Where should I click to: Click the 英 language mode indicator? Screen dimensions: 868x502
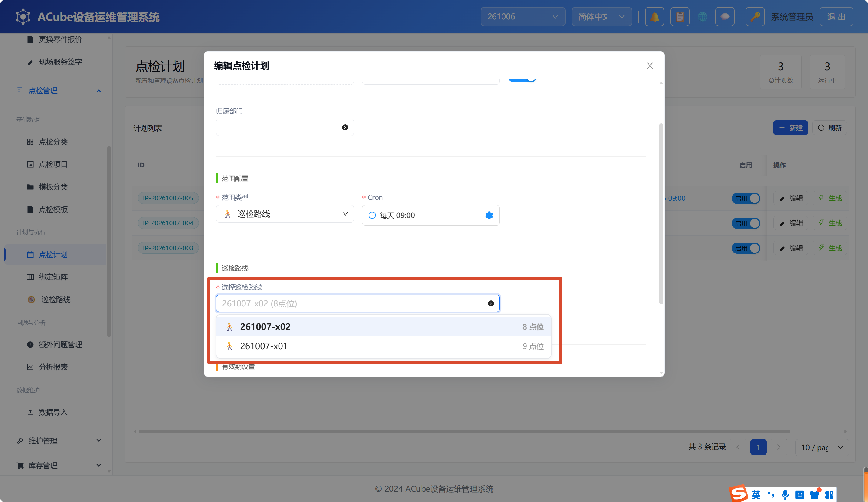click(756, 495)
